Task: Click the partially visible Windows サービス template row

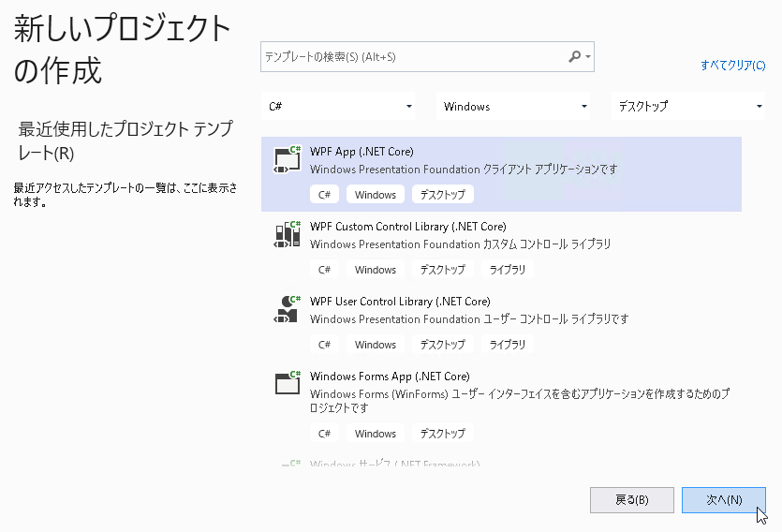Action: (x=501, y=464)
